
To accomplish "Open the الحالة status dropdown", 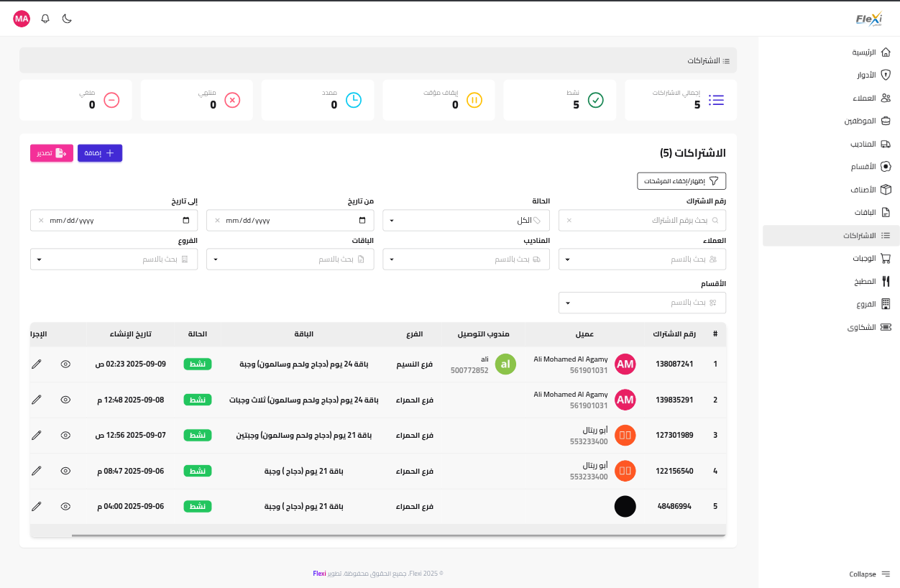I will point(466,221).
